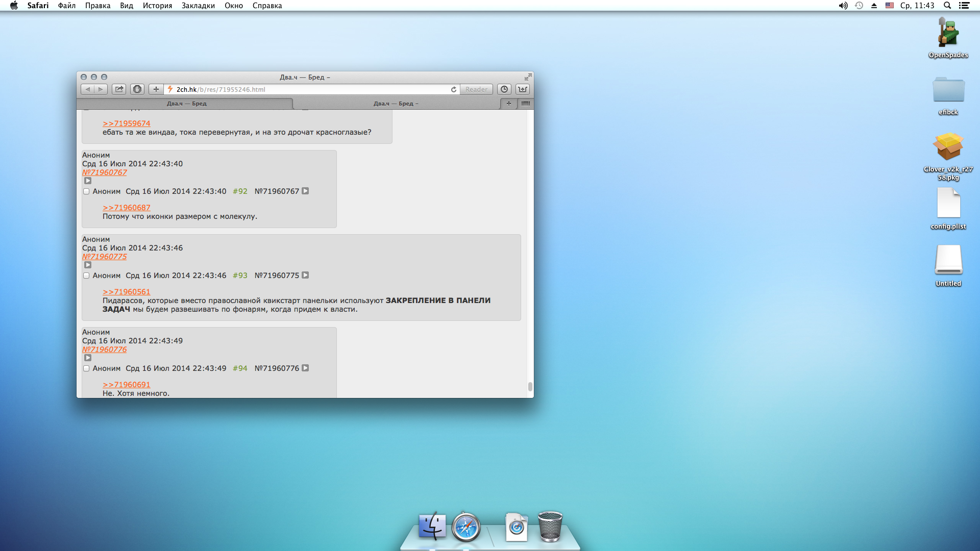Expand arrow under №71960776 header
The width and height of the screenshot is (980, 551).
tap(88, 358)
